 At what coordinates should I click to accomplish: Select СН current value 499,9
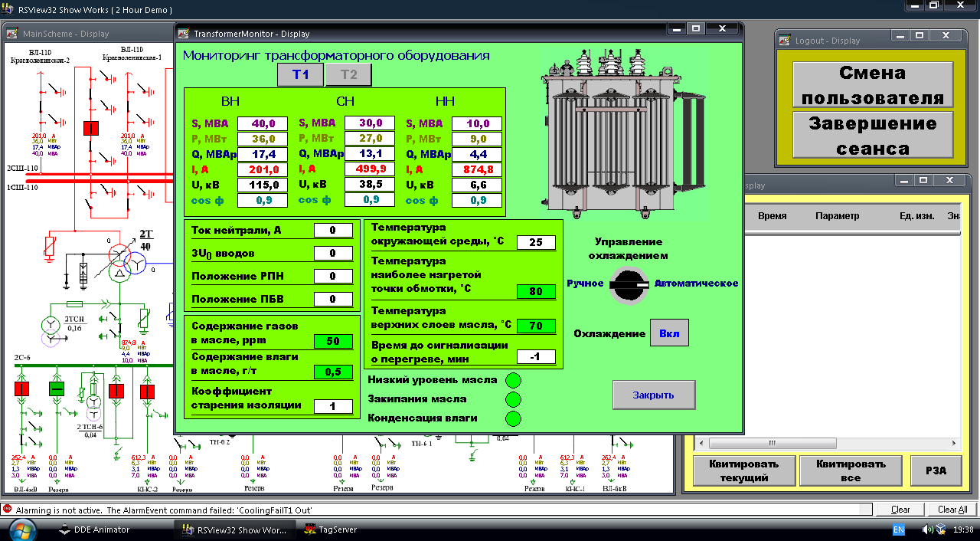[370, 169]
